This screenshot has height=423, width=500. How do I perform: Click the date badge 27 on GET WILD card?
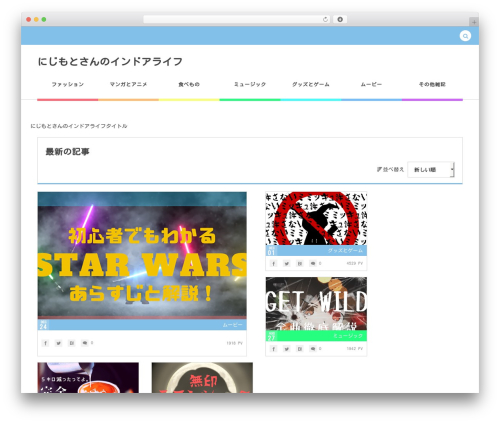pyautogui.click(x=271, y=336)
